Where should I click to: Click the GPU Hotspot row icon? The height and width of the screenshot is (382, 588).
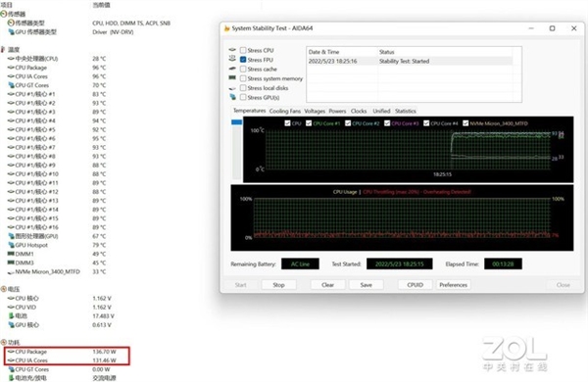coord(11,245)
